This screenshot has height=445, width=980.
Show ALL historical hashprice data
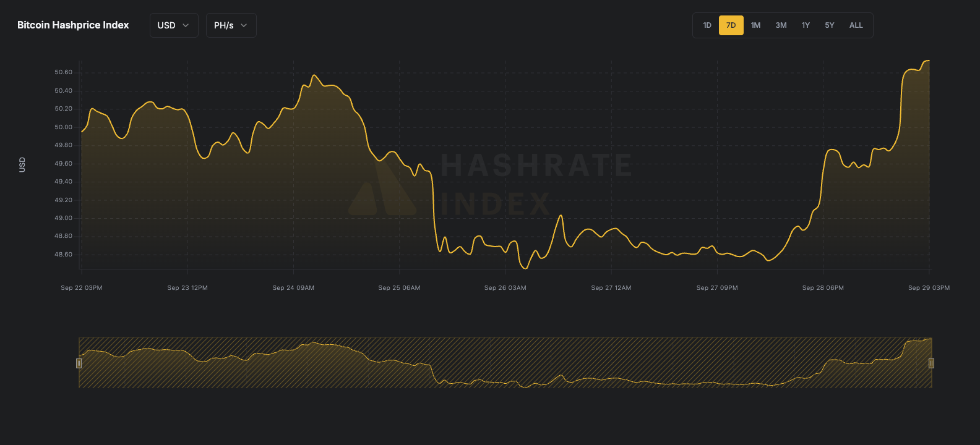[856, 25]
